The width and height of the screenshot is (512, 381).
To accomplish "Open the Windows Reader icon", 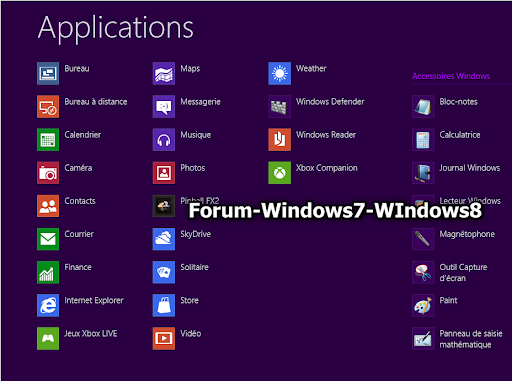I will (279, 139).
